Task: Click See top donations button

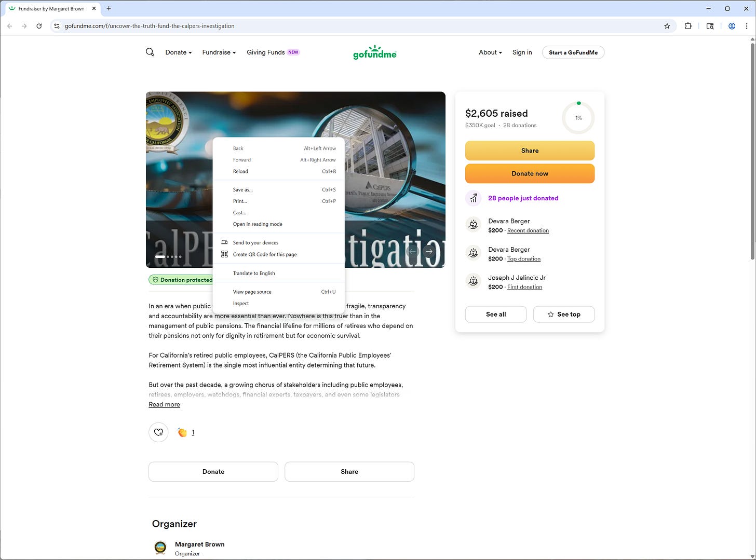Action: point(564,314)
